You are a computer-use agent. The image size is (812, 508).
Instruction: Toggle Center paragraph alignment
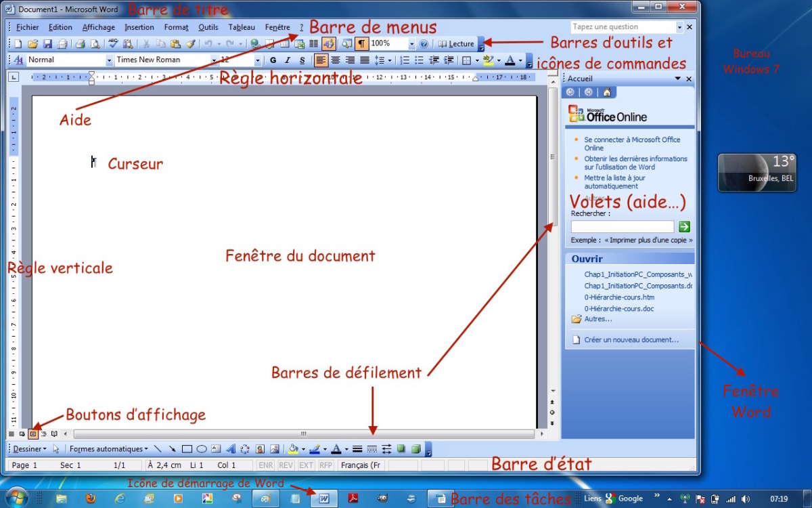pos(336,60)
